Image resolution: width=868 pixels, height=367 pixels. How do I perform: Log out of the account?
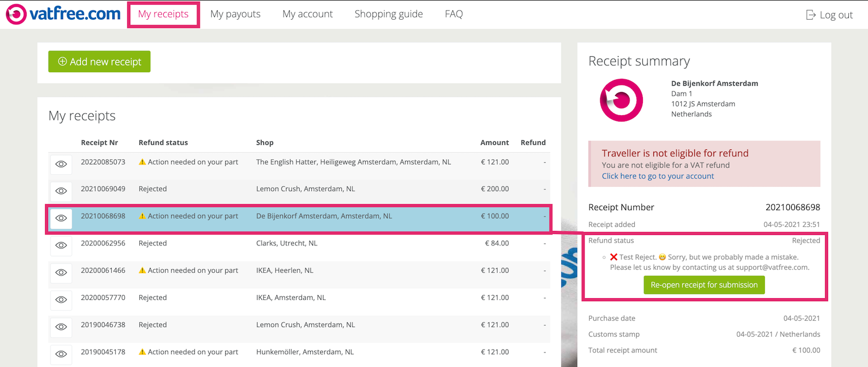[829, 15]
